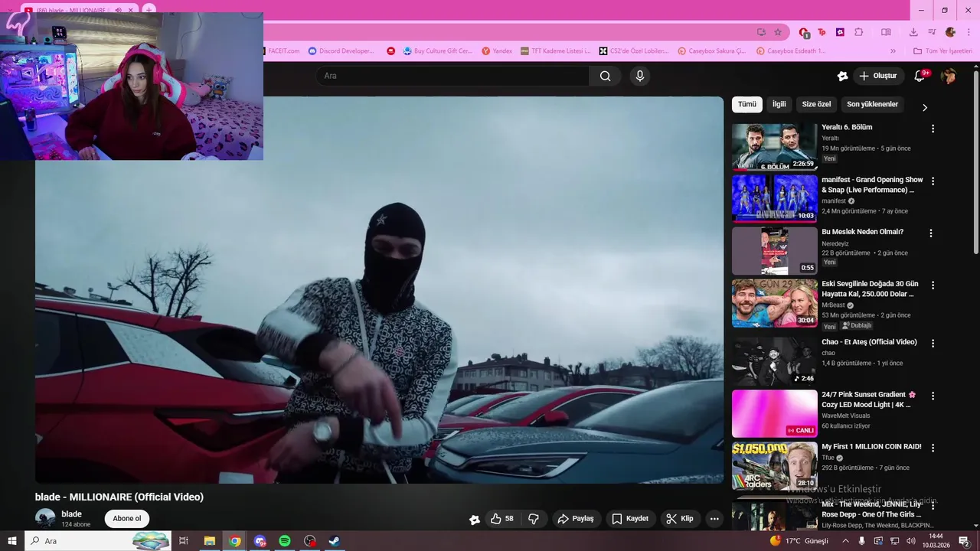This screenshot has width=980, height=551.
Task: Start voice search with microphone icon
Action: [640, 76]
